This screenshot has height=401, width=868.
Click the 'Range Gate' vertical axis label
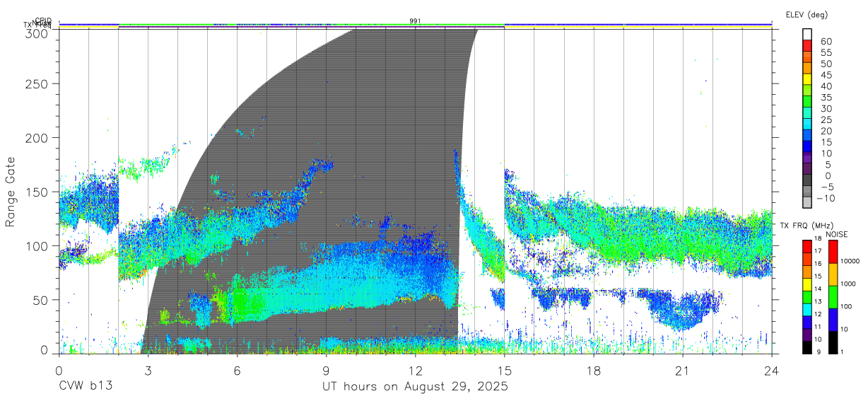coord(11,192)
